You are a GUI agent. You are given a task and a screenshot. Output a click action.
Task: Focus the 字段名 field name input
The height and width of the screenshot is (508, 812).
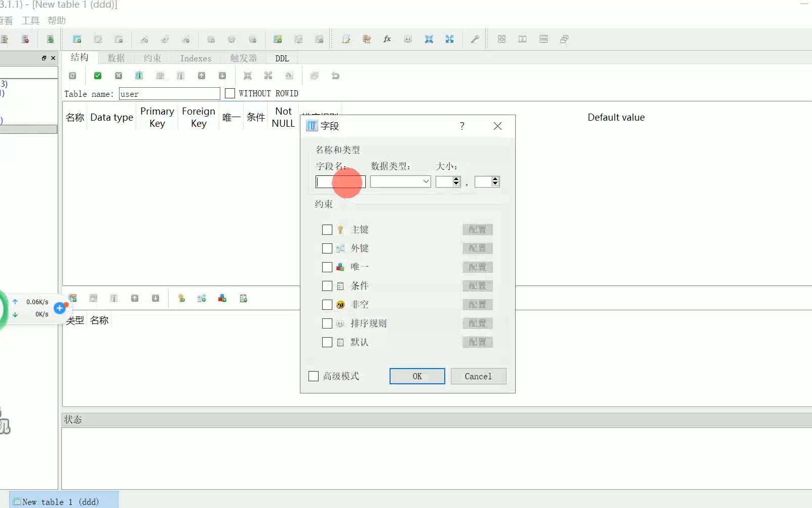pos(340,182)
